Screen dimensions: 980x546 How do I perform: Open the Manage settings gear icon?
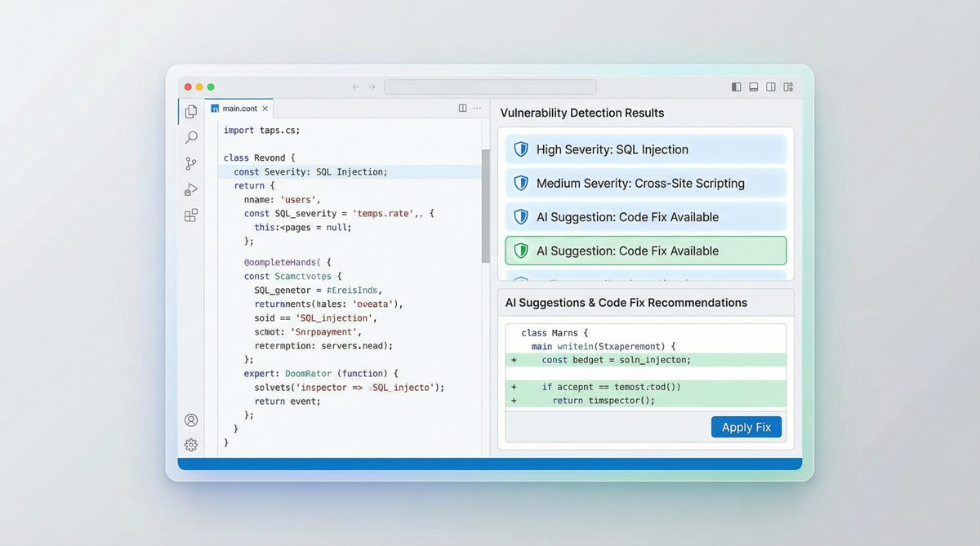tap(191, 445)
